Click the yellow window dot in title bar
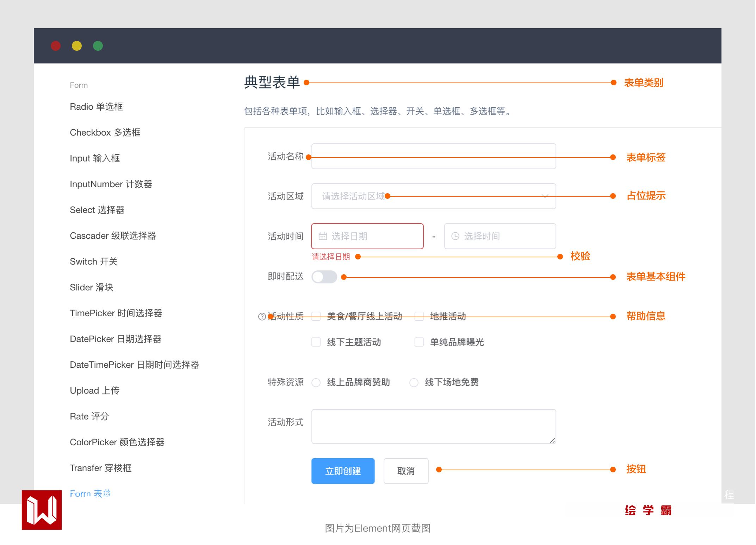This screenshot has height=545, width=756. point(77,46)
